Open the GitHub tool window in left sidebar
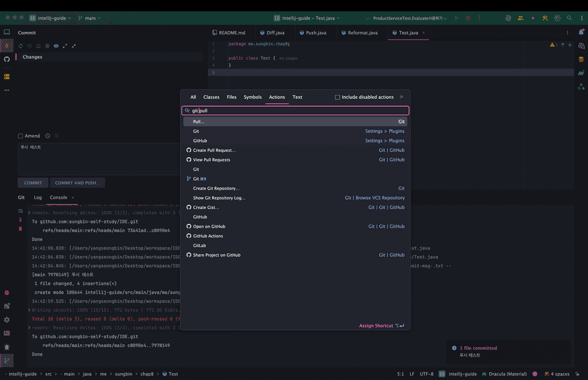 (7, 59)
